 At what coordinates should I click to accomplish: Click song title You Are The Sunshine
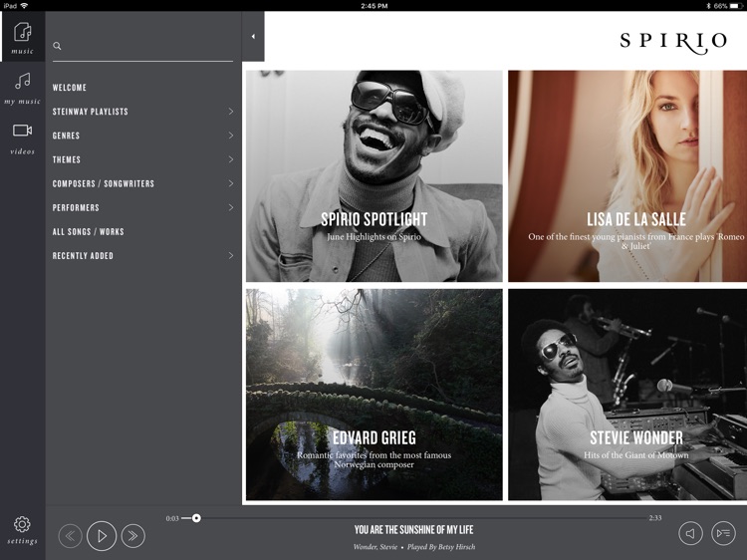[x=413, y=529]
